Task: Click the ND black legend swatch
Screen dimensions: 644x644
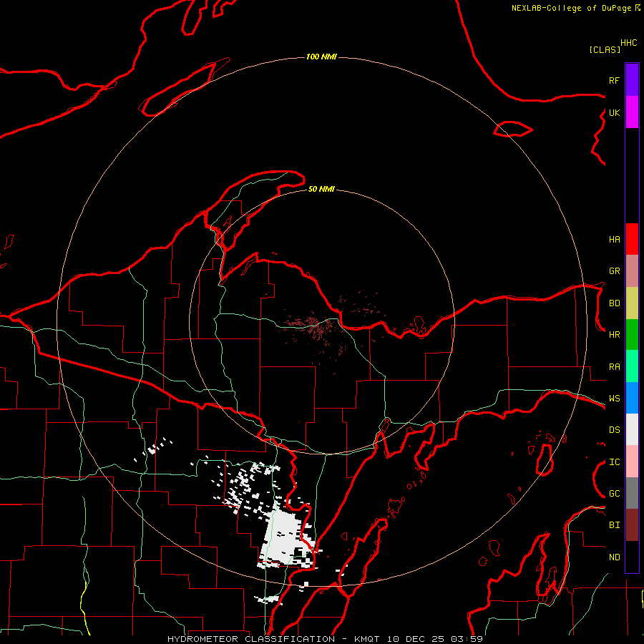Action: pyautogui.click(x=632, y=557)
